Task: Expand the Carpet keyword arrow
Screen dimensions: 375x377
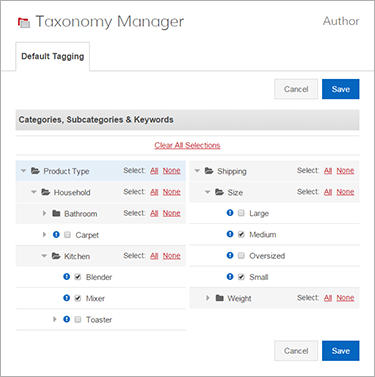Action: point(44,235)
